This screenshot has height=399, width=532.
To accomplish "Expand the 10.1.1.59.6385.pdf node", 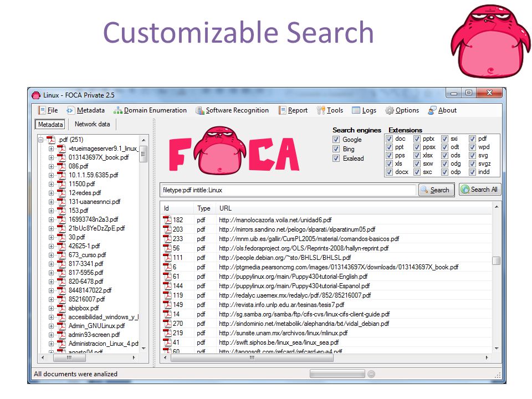I will [x=51, y=175].
